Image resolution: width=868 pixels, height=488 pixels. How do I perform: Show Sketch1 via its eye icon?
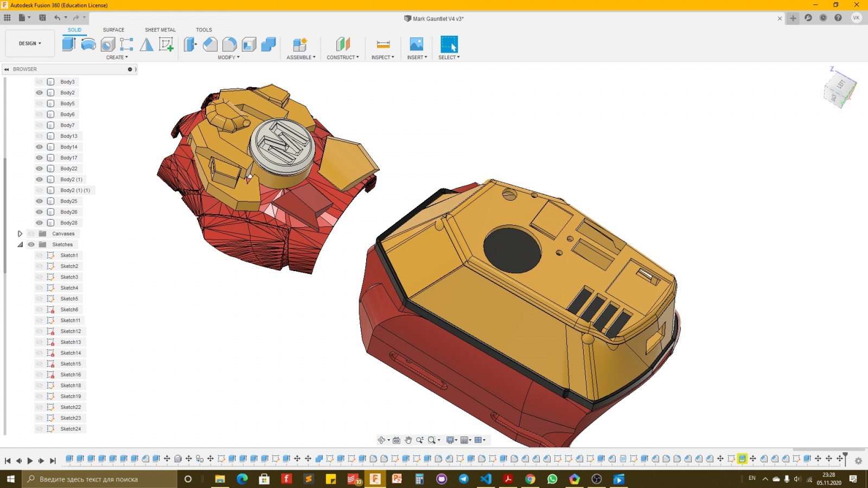pos(40,255)
